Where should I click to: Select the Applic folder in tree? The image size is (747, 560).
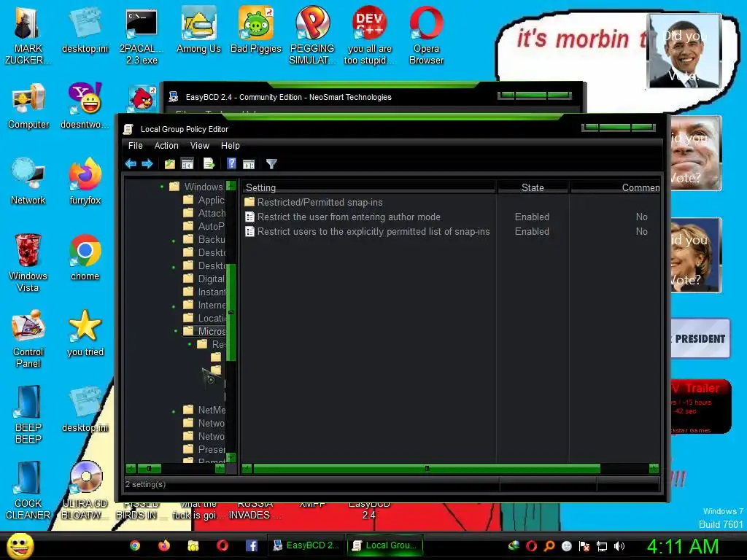(204, 200)
